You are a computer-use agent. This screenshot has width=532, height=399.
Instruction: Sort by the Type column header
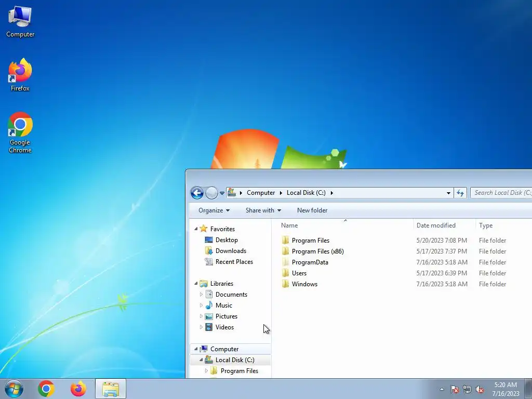pyautogui.click(x=504, y=225)
